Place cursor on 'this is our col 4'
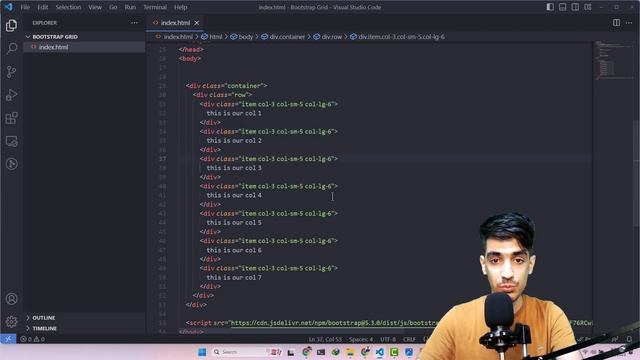 pos(234,195)
